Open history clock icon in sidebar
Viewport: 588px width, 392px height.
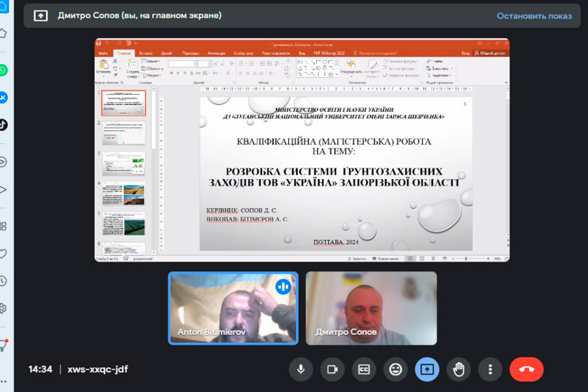click(3, 281)
